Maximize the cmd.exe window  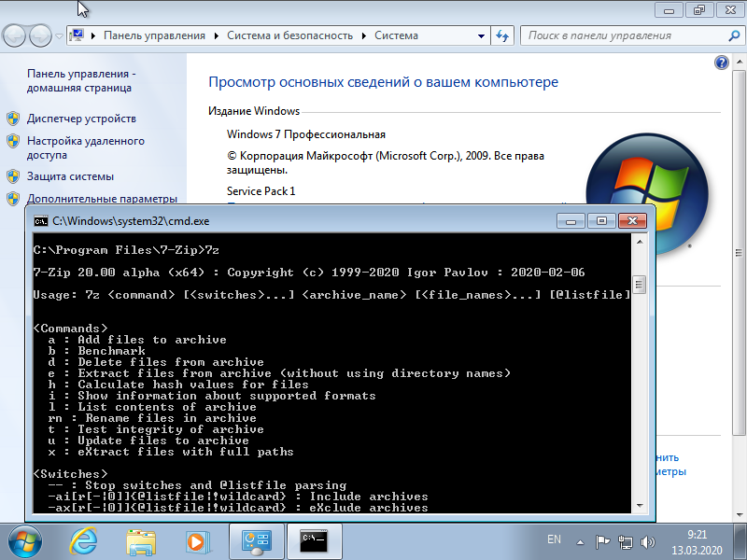point(601,221)
